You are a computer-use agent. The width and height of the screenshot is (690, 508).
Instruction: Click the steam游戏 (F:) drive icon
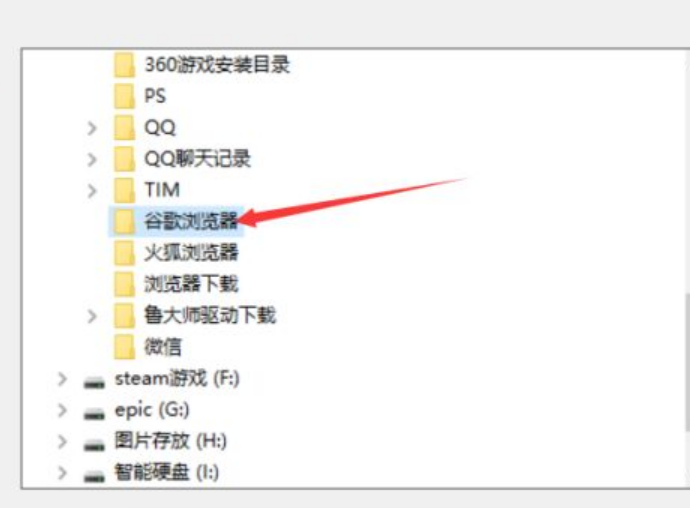tap(94, 382)
